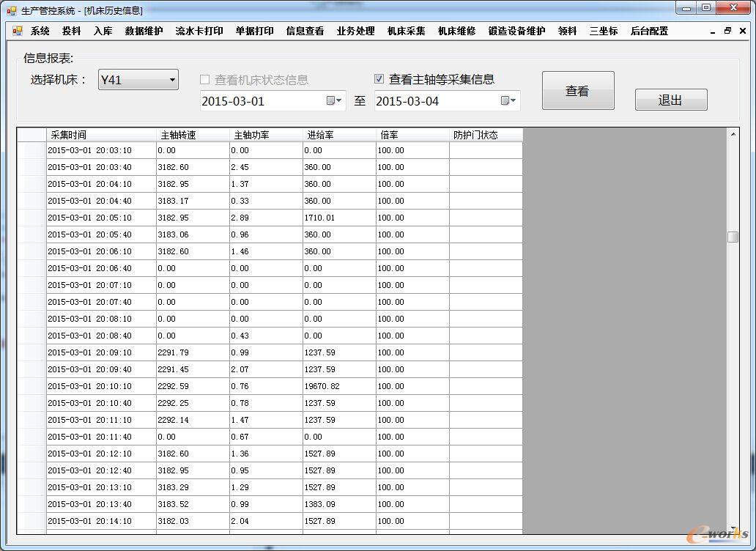This screenshot has width=756, height=551.
Task: Select spindle power cell 2.89
Action: click(x=266, y=218)
